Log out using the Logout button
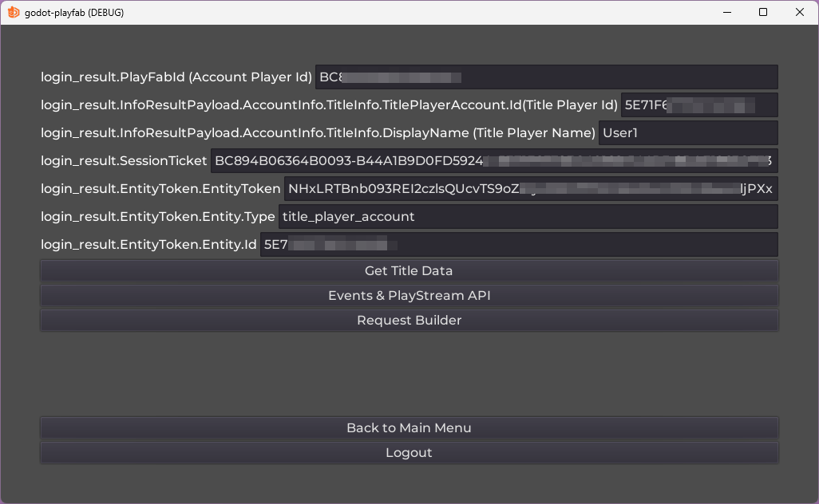The width and height of the screenshot is (819, 504). (x=409, y=452)
